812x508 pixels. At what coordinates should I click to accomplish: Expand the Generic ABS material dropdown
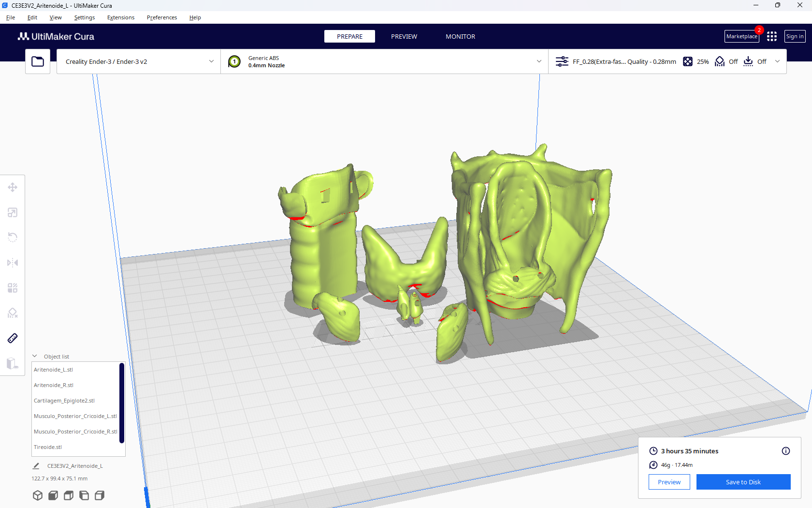384,61
